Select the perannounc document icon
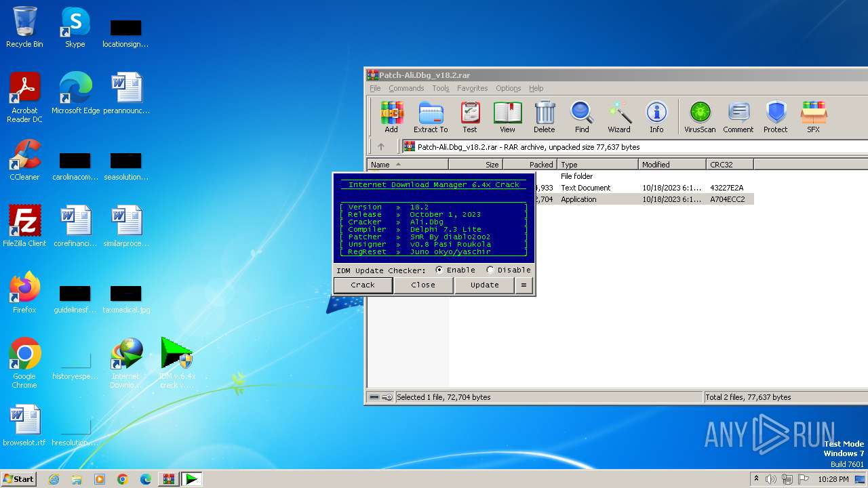The width and height of the screenshot is (868, 488). coord(126,94)
